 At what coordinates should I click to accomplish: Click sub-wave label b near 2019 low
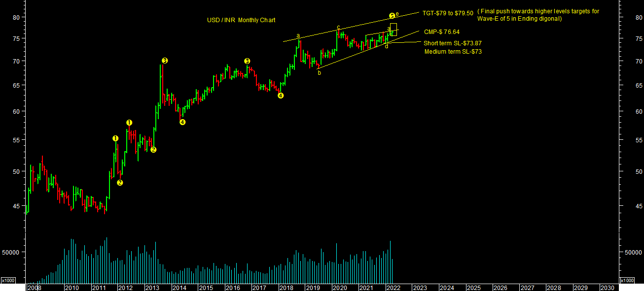(319, 73)
